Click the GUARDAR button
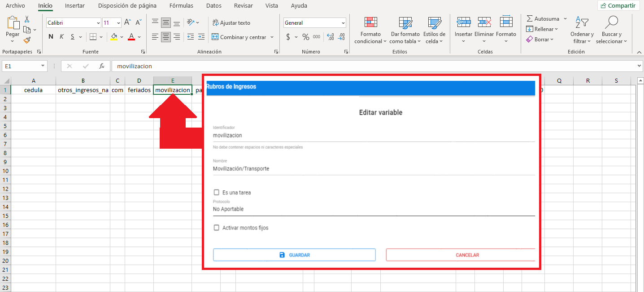The image size is (644, 292). [294, 255]
